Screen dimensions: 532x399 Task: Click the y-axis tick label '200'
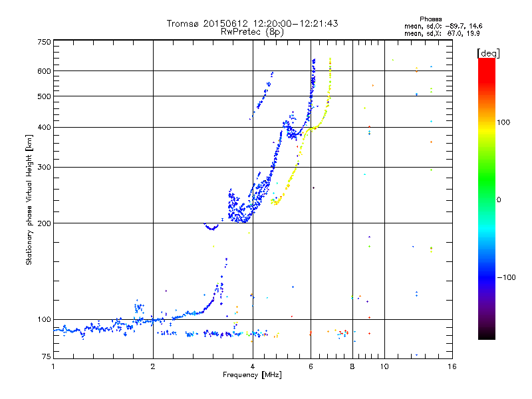(x=45, y=223)
